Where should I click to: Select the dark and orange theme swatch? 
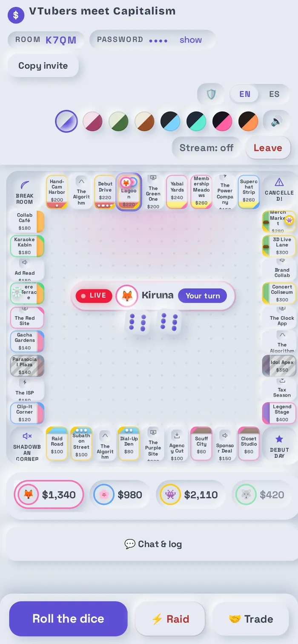[x=248, y=122]
